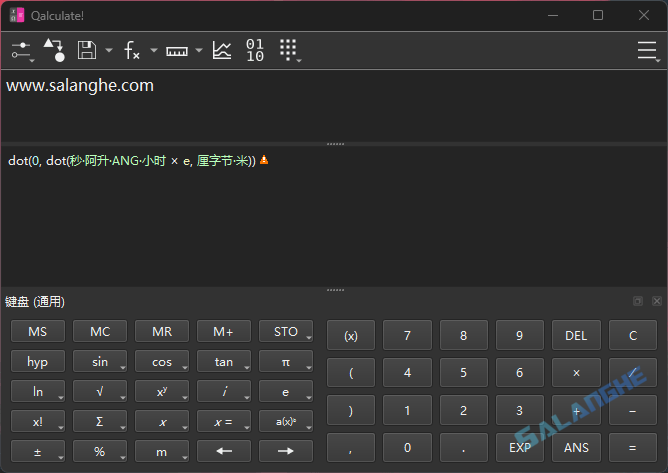Click the digit 0 button

click(x=407, y=447)
